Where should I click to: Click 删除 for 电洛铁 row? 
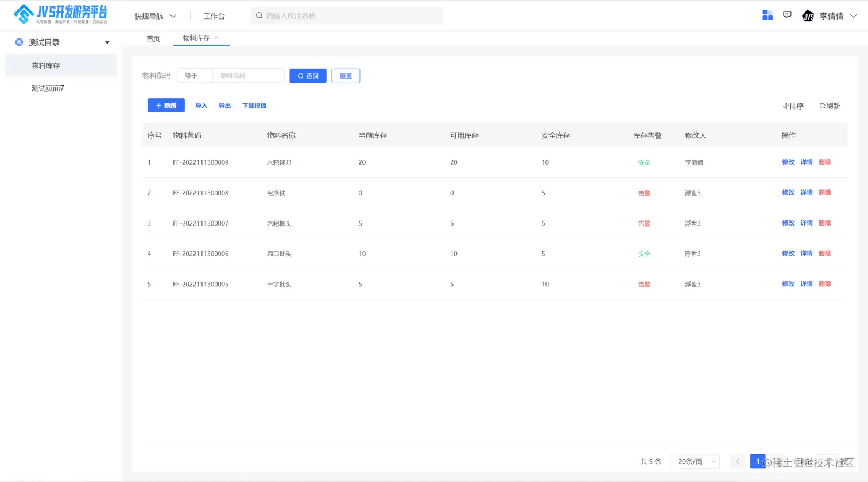point(825,192)
